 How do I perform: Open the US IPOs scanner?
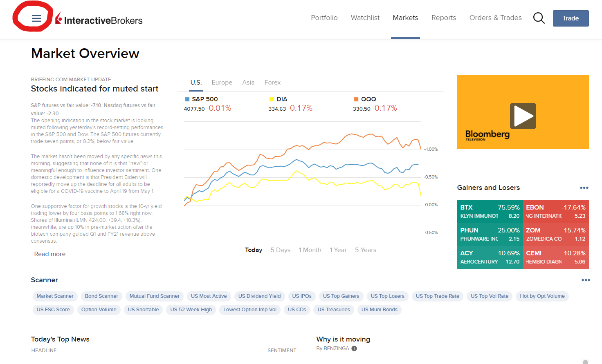(302, 296)
